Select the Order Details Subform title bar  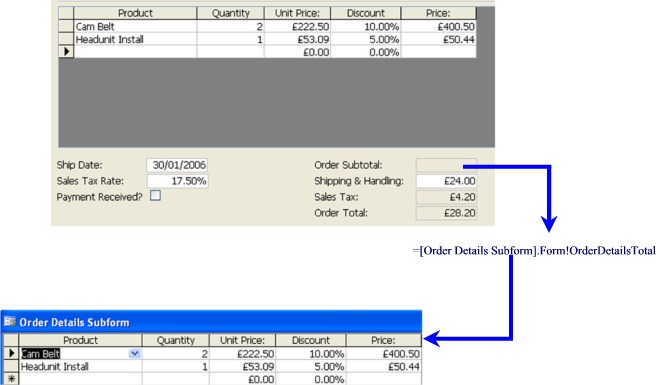point(211,322)
